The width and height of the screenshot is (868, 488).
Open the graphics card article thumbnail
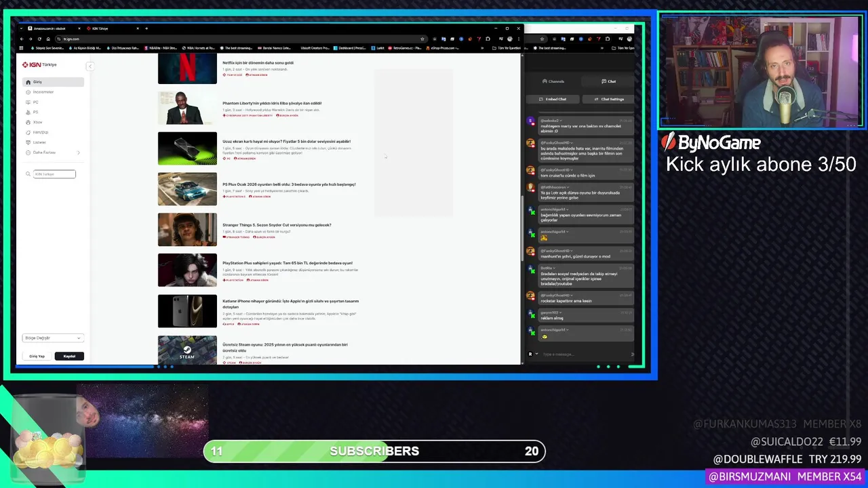(187, 148)
